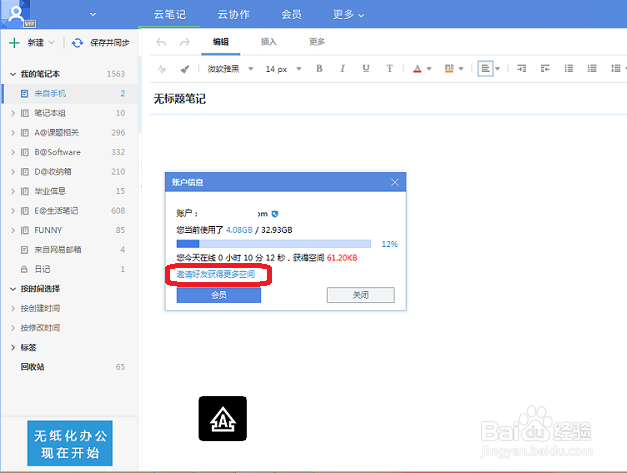Image resolution: width=627 pixels, height=473 pixels.
Task: Click the 保存并同步 sync icon
Action: coord(77,43)
